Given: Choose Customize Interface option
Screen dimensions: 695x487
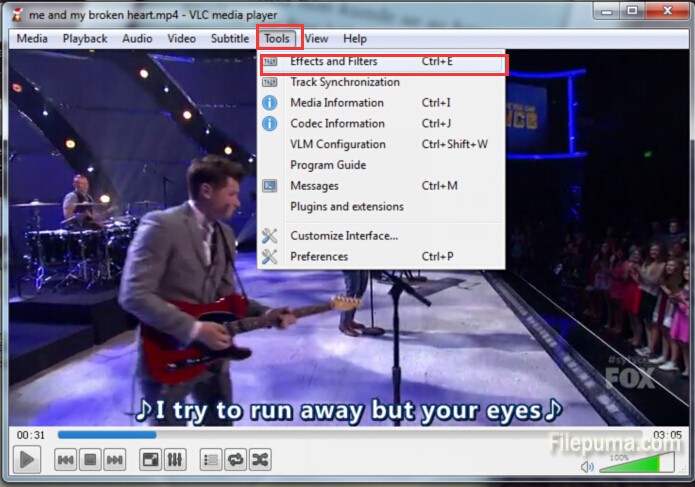Looking at the screenshot, I should [344, 236].
